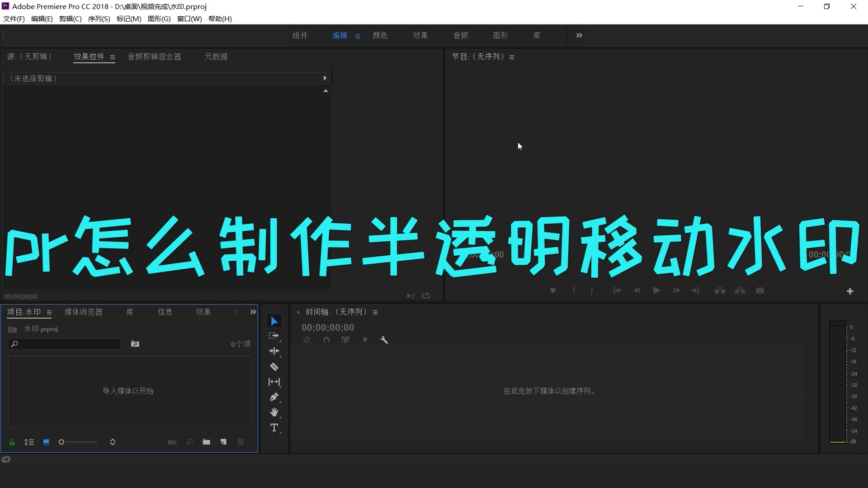Go to In point in program monitor
868x488 pixels.
[x=617, y=291]
